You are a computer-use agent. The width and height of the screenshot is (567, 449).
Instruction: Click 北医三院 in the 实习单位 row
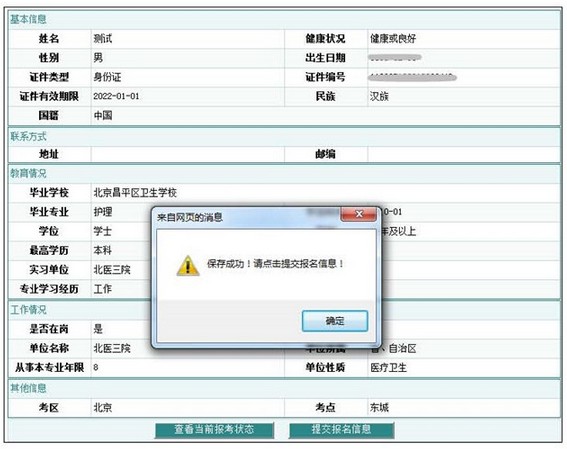coord(112,270)
